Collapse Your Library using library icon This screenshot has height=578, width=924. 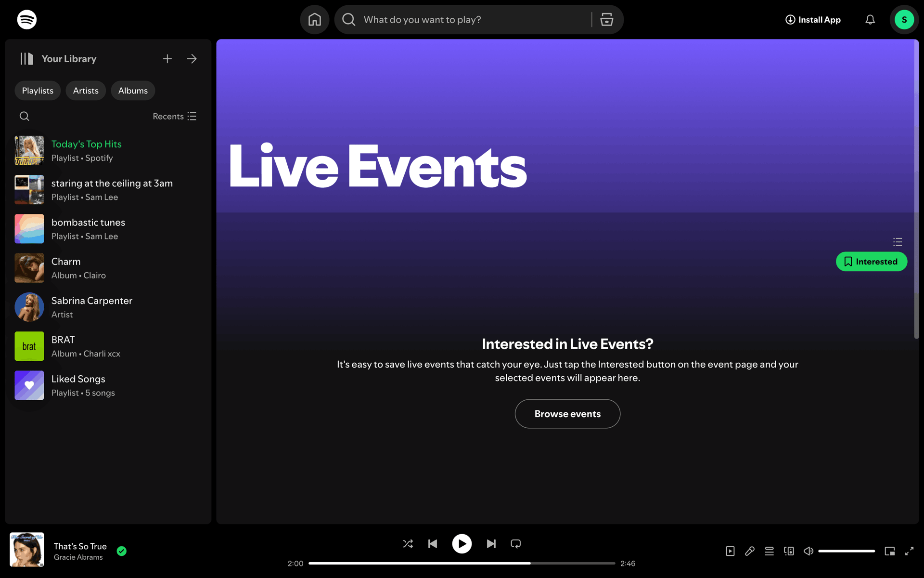pos(27,59)
